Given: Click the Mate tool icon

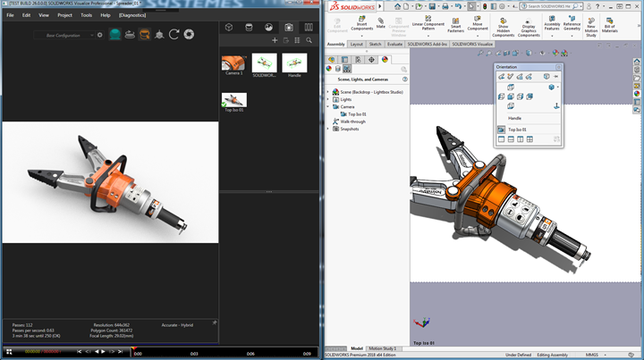Looking at the screenshot, I should point(381,20).
